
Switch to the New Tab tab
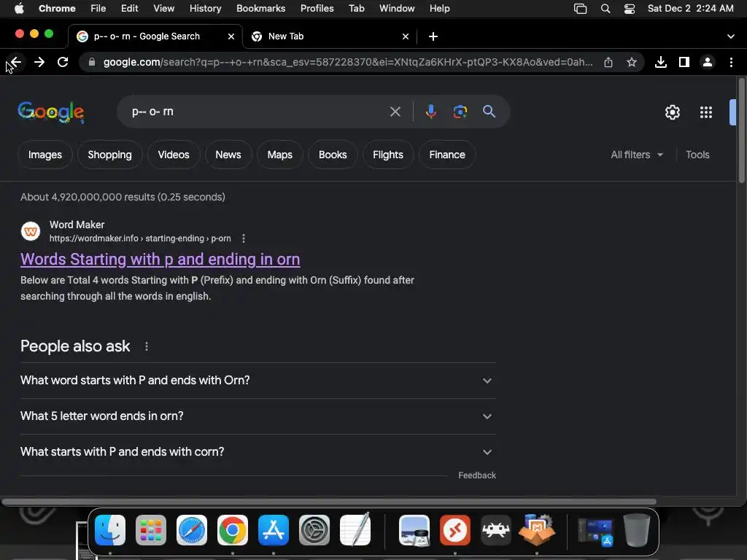(330, 36)
